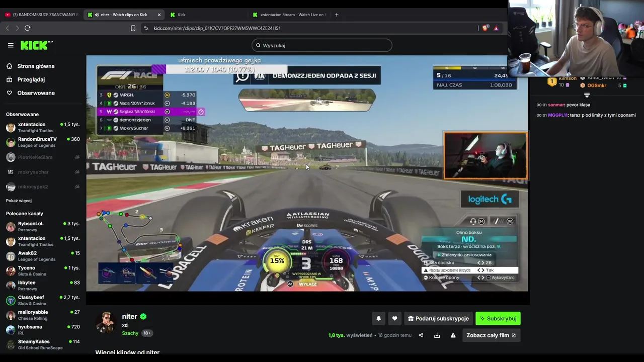Open malloryabbie recommended channel

[43, 315]
